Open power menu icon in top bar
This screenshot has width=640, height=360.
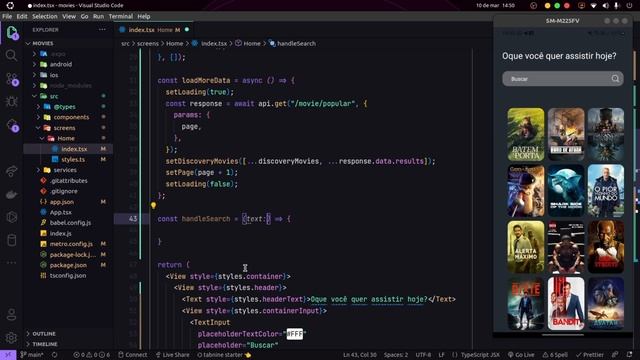[629, 6]
